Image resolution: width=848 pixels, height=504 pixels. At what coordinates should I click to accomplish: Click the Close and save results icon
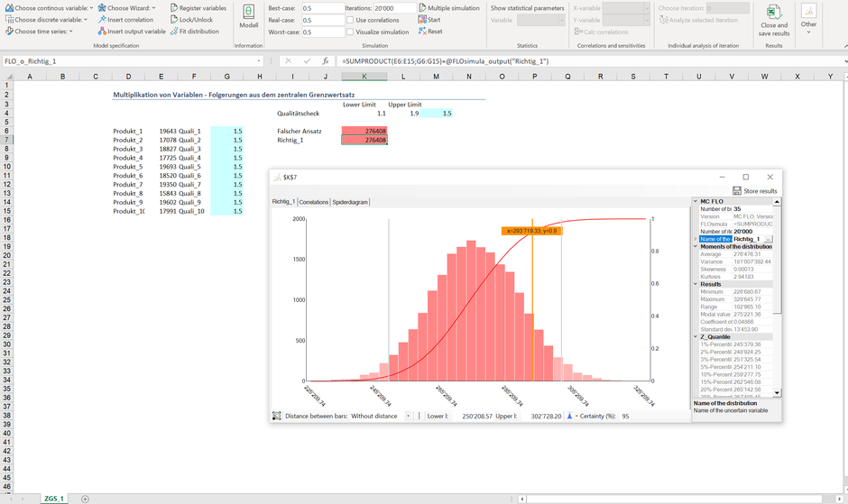pyautogui.click(x=774, y=13)
